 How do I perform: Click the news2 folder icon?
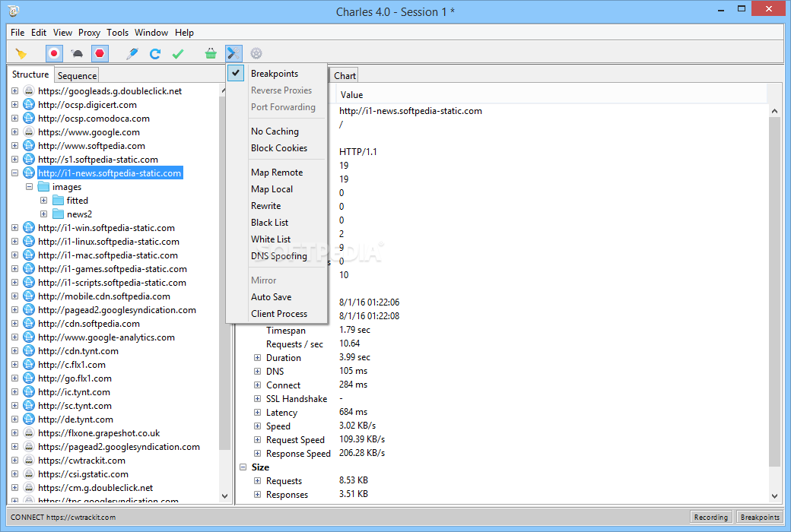point(59,214)
